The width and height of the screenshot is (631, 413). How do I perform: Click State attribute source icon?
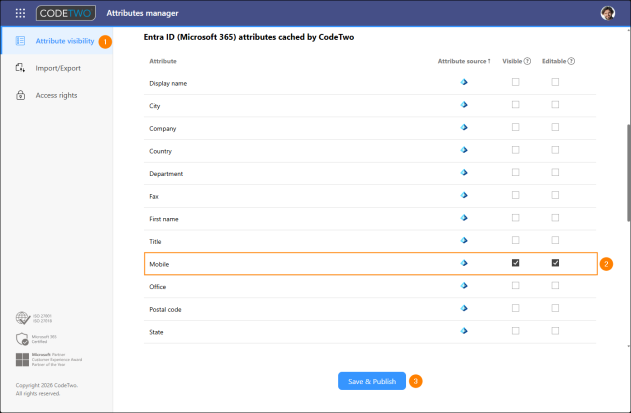click(x=464, y=331)
